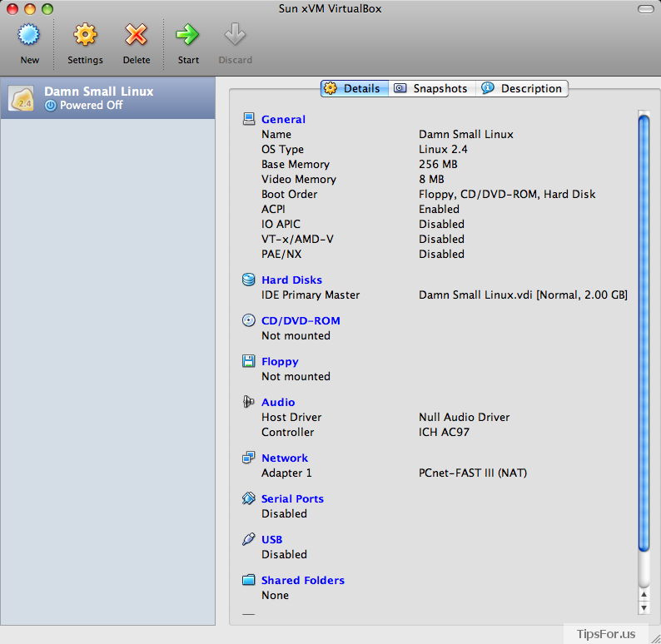Click the 'VT-x/AMD-V' label

click(297, 239)
